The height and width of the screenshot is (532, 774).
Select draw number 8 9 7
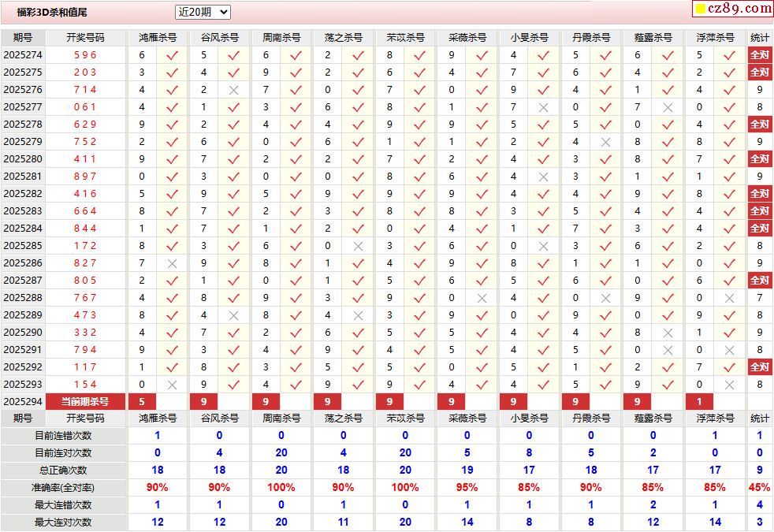(x=85, y=177)
